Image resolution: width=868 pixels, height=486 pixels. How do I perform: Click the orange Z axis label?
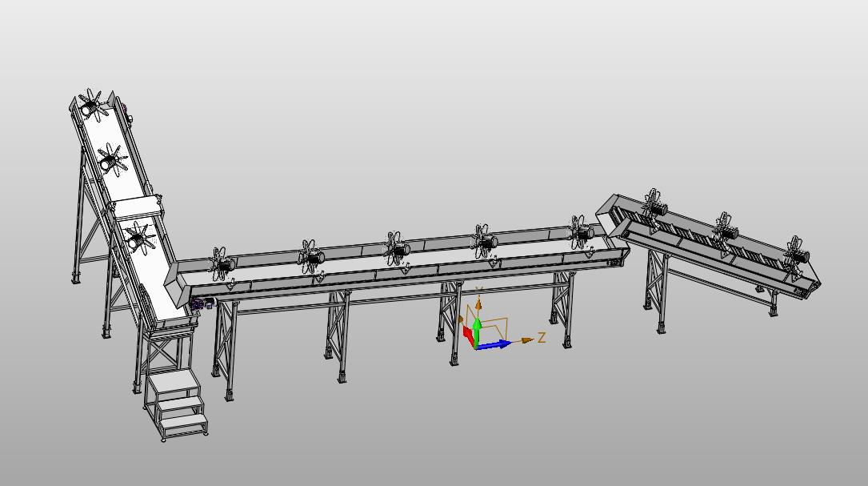(x=542, y=337)
